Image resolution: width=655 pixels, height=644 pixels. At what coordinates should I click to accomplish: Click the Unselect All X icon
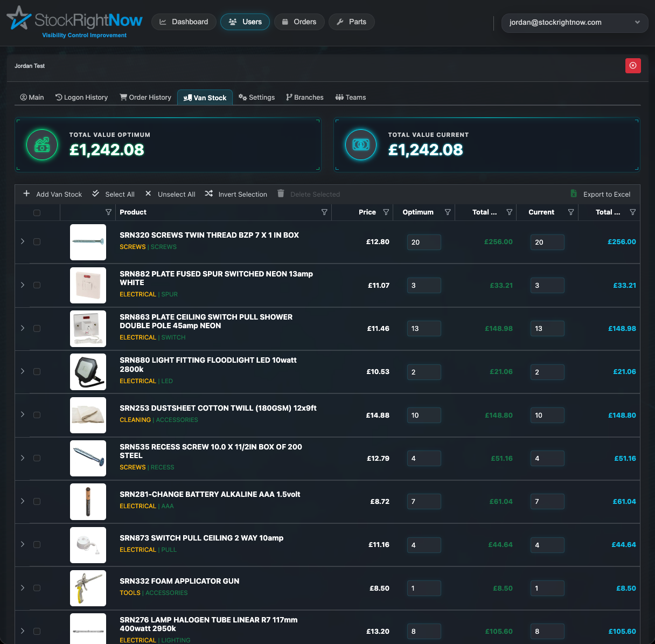148,193
